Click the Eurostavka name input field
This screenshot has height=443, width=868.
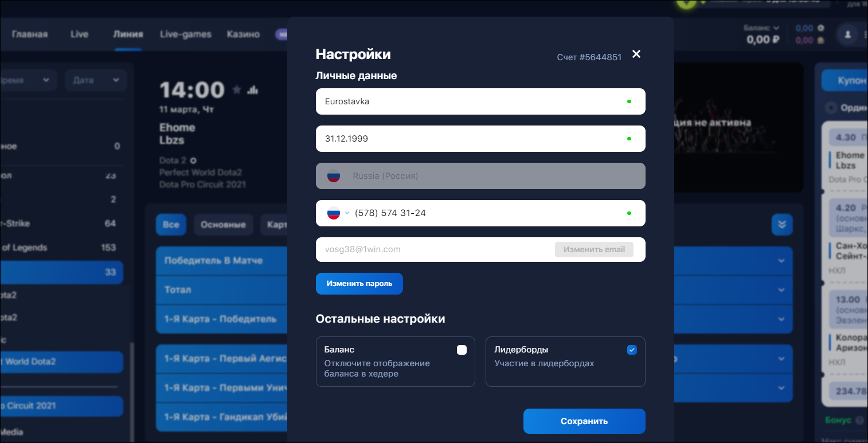point(480,101)
